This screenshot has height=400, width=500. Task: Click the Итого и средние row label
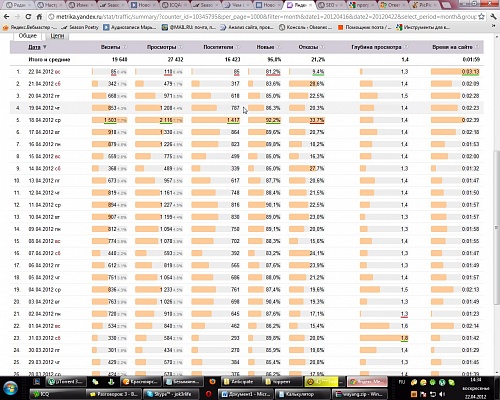point(49,60)
